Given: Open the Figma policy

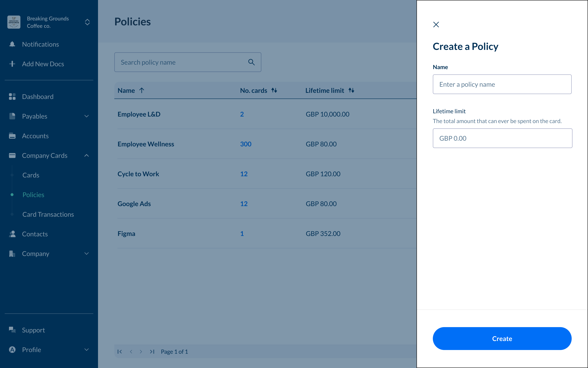Looking at the screenshot, I should pos(126,234).
